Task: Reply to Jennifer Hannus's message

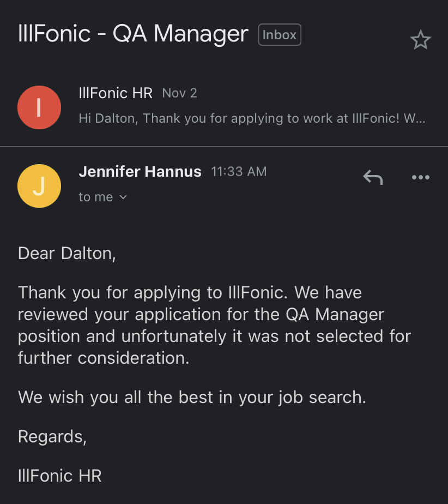Action: click(373, 177)
